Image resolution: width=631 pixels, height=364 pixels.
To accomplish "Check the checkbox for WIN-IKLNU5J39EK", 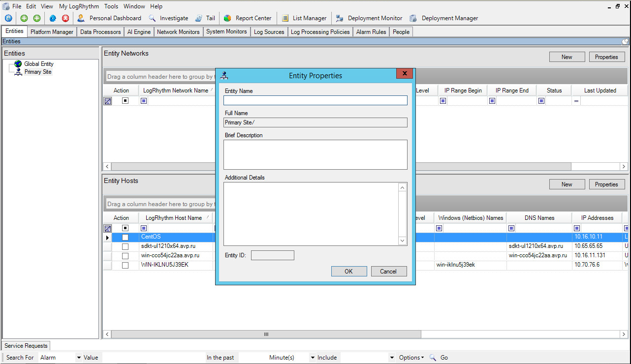I will tap(125, 265).
